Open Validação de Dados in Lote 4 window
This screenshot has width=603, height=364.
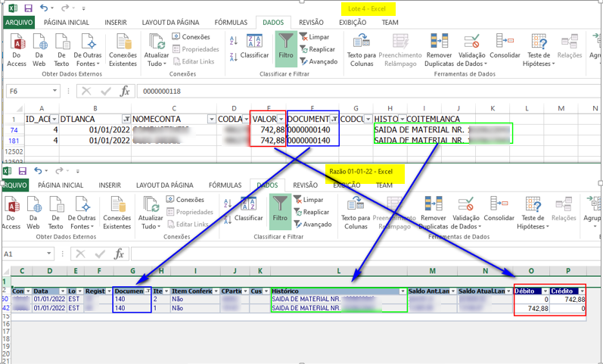472,50
